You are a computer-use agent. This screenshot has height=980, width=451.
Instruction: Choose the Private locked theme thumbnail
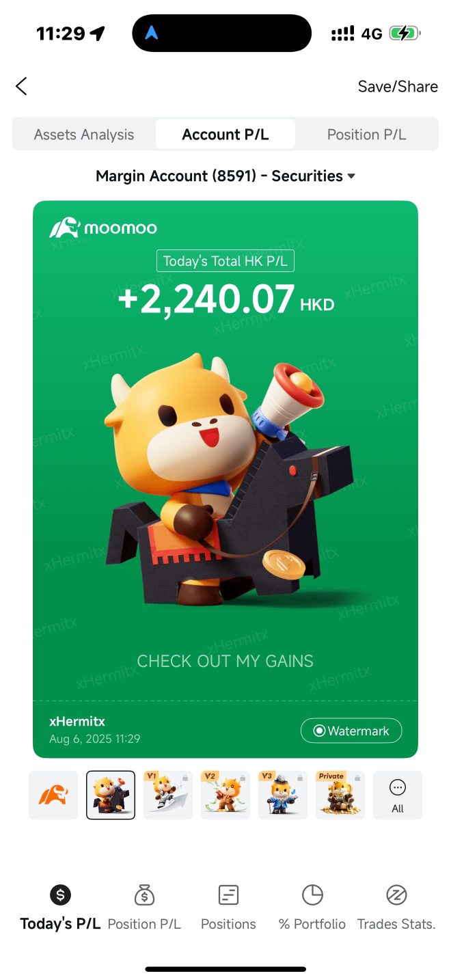pos(340,795)
